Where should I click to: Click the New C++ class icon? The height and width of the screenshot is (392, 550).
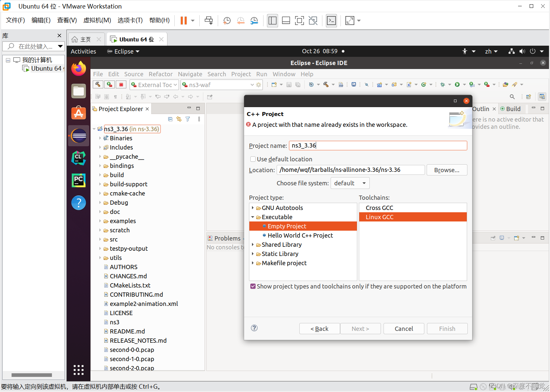pos(424,84)
